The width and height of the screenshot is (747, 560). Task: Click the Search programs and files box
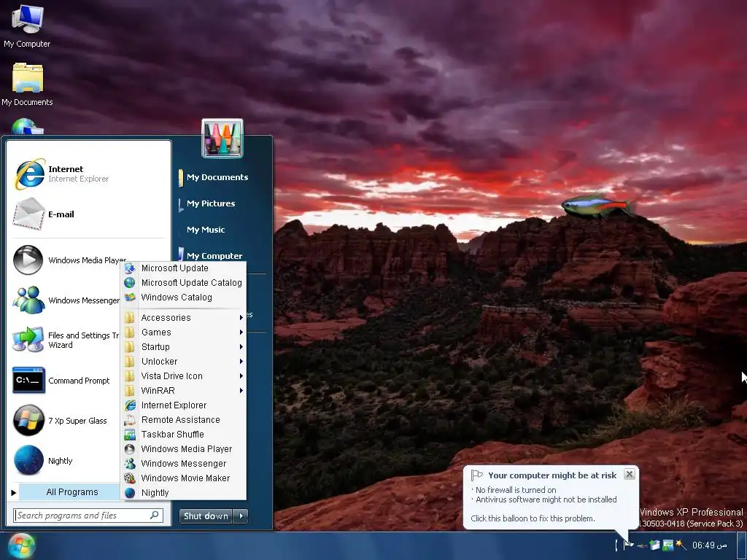coord(88,516)
